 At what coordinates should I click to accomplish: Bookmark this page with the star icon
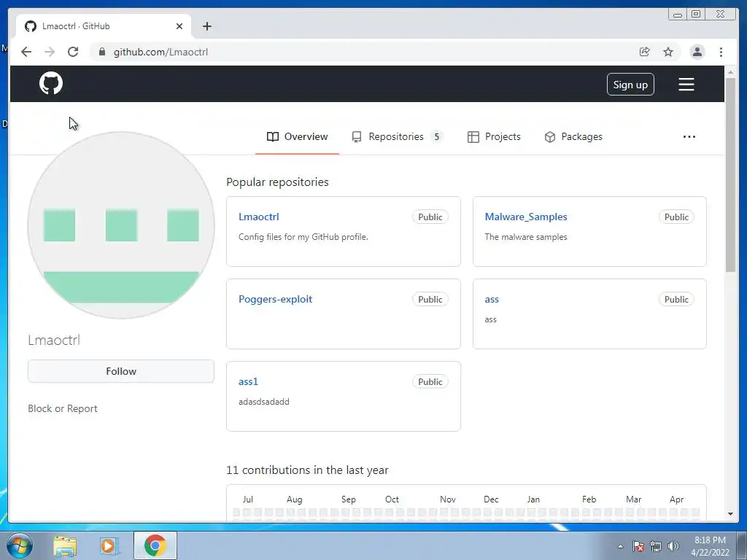tap(668, 52)
